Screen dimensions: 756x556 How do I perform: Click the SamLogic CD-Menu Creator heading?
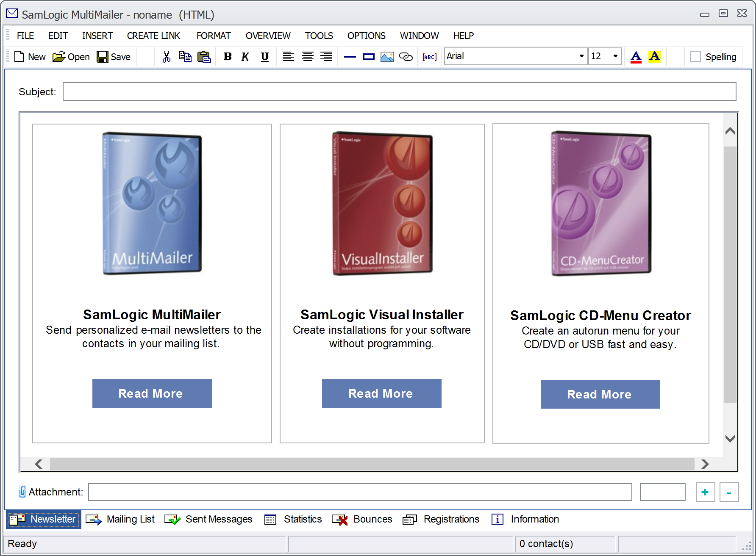(x=600, y=315)
